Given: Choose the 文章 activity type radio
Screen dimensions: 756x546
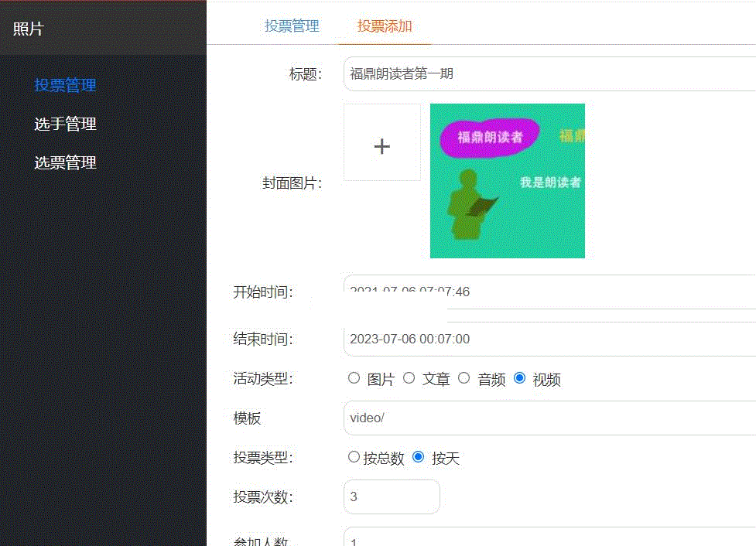Looking at the screenshot, I should (409, 378).
